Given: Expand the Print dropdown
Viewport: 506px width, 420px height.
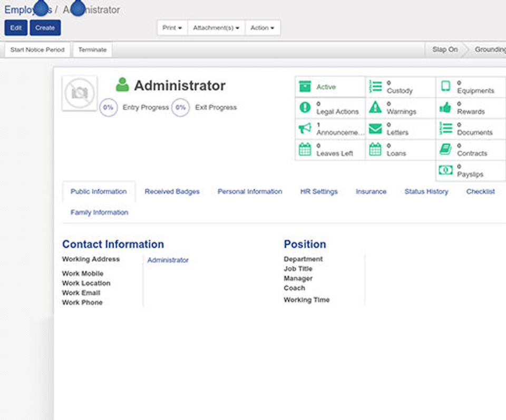Looking at the screenshot, I should click(x=172, y=28).
